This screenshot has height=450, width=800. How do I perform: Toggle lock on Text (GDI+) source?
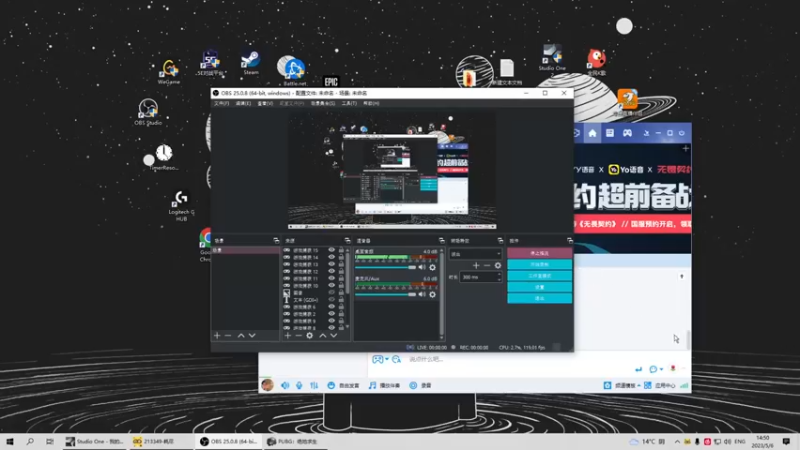click(x=341, y=300)
